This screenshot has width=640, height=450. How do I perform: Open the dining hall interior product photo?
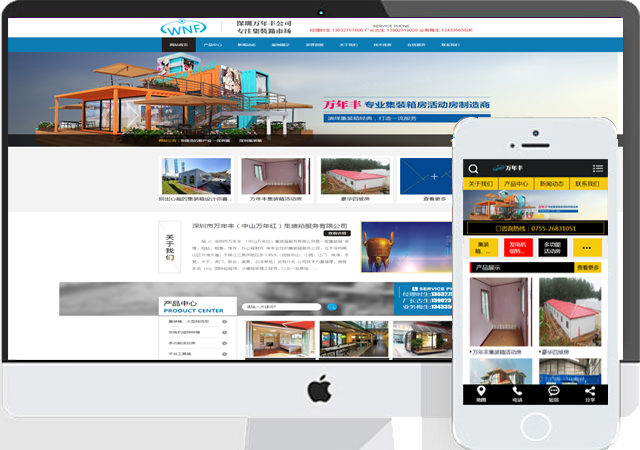(354, 339)
